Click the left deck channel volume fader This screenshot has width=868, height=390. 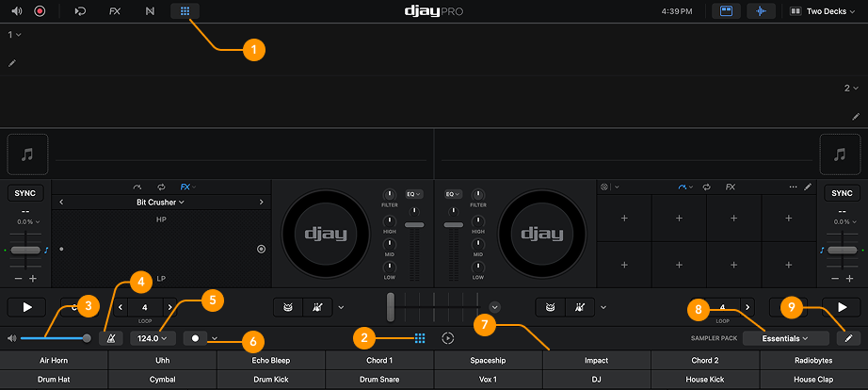(414, 225)
